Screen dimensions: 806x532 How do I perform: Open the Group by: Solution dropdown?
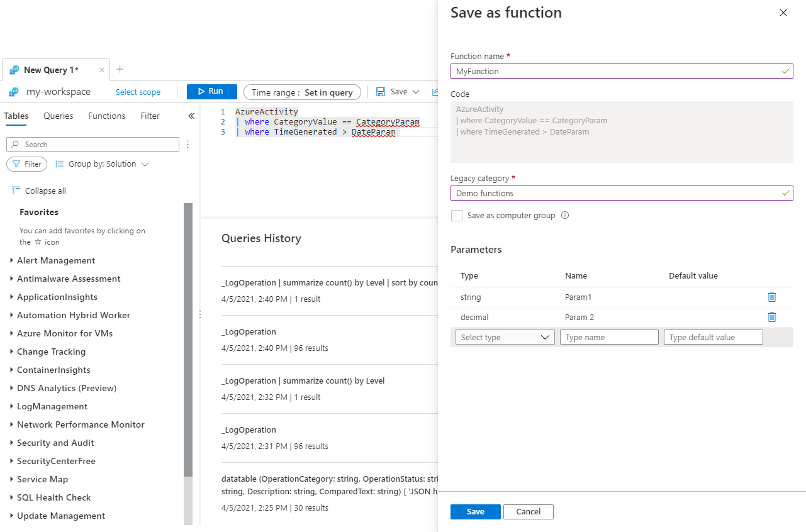(x=102, y=164)
